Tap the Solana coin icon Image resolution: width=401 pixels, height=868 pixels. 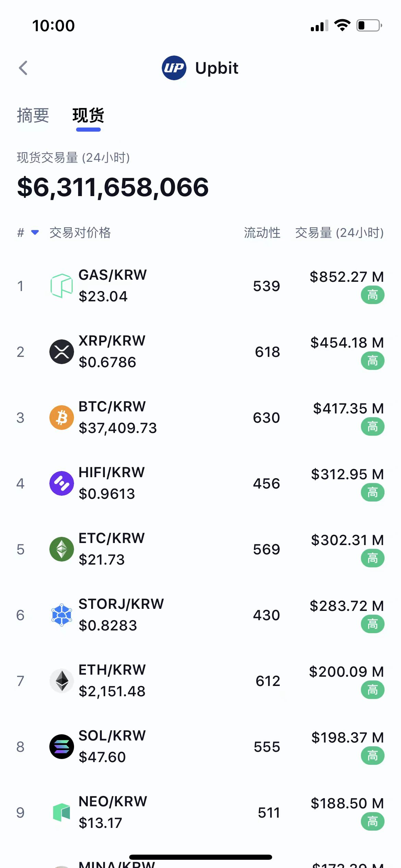pos(62,747)
